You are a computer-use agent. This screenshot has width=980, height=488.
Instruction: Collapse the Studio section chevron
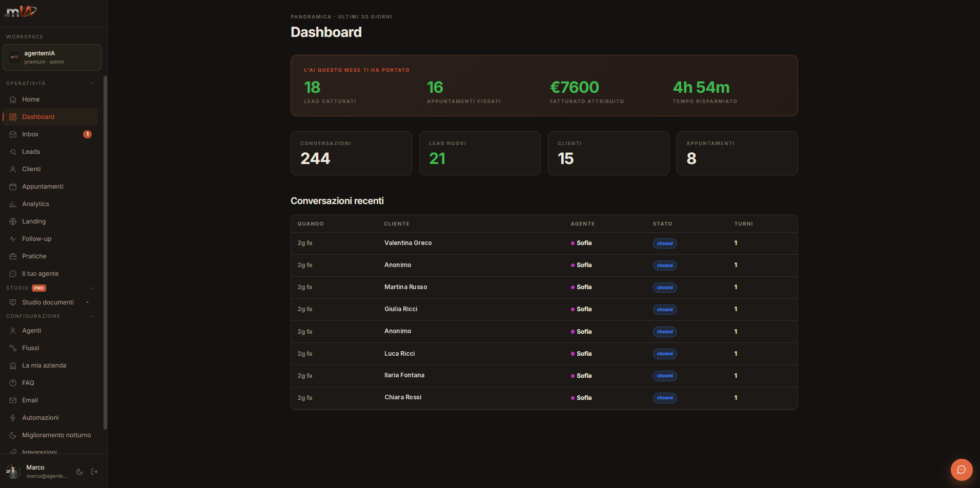[92, 288]
